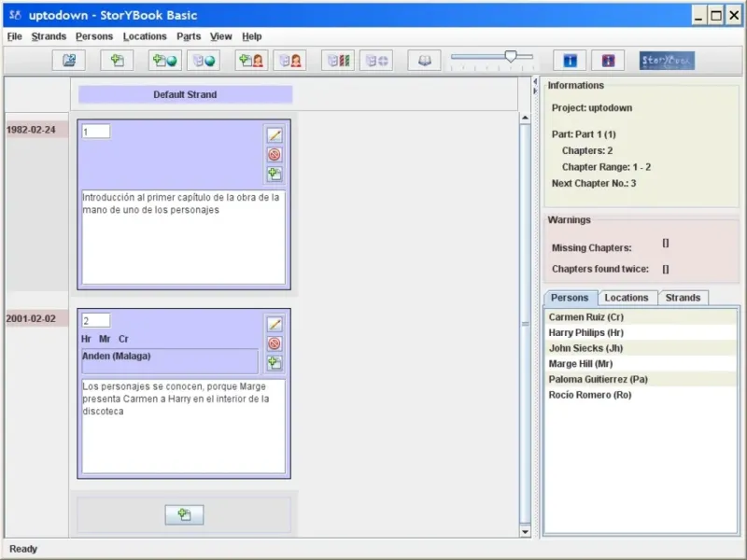Image resolution: width=747 pixels, height=560 pixels.
Task: Click the Chapters found twice label
Action: [x=600, y=269]
